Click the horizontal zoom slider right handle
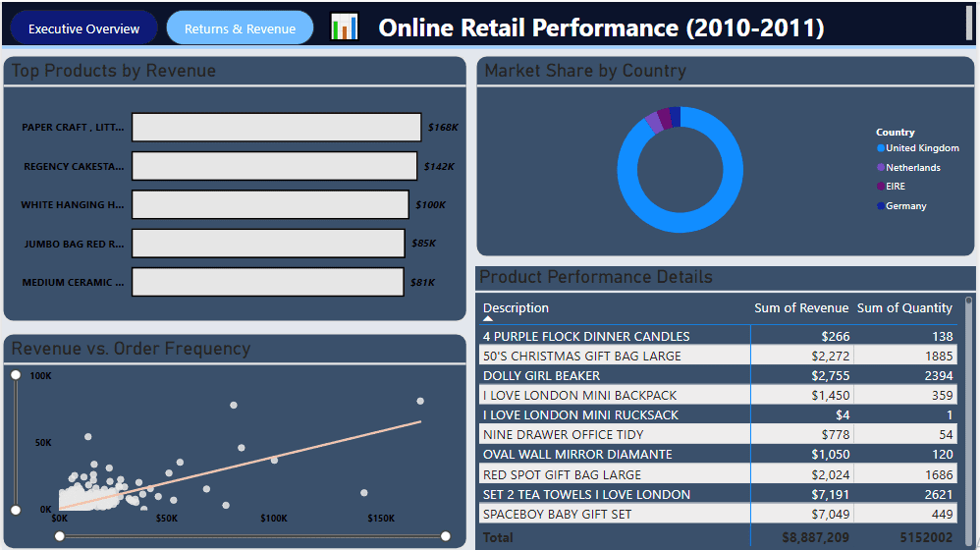The image size is (980, 550). pyautogui.click(x=446, y=535)
